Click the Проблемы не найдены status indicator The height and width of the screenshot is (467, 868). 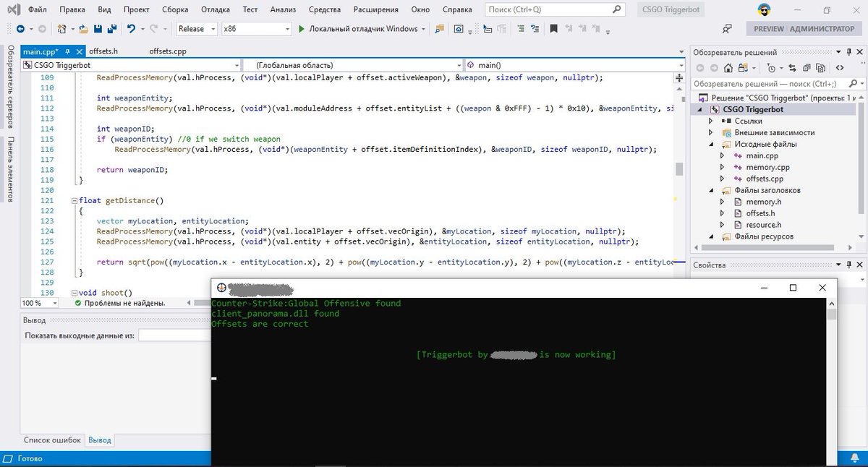point(119,303)
